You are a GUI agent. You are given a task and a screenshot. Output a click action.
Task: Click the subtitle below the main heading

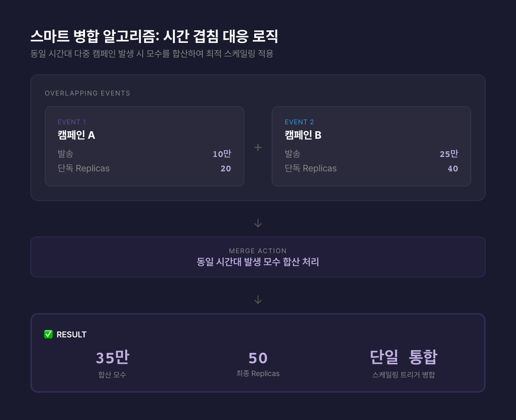click(152, 54)
